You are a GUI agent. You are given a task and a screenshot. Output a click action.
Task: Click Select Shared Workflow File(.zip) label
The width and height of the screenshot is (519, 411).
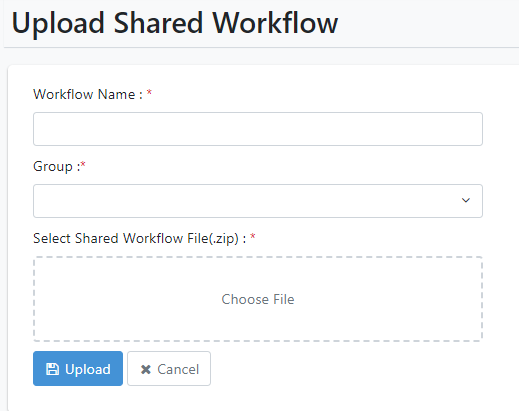[x=140, y=239]
